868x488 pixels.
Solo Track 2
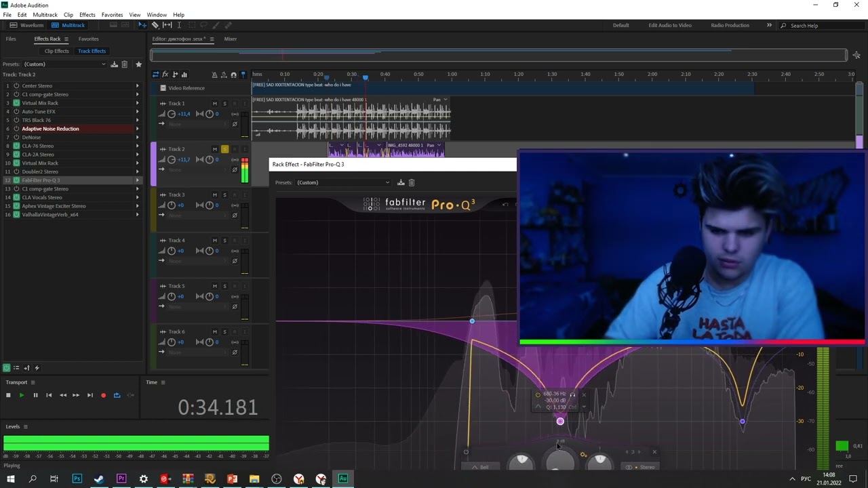click(224, 149)
